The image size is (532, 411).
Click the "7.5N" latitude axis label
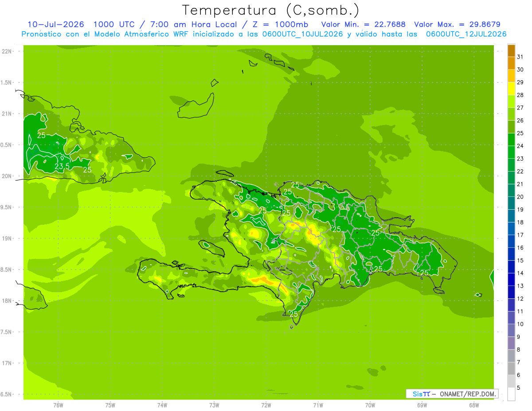[7, 332]
